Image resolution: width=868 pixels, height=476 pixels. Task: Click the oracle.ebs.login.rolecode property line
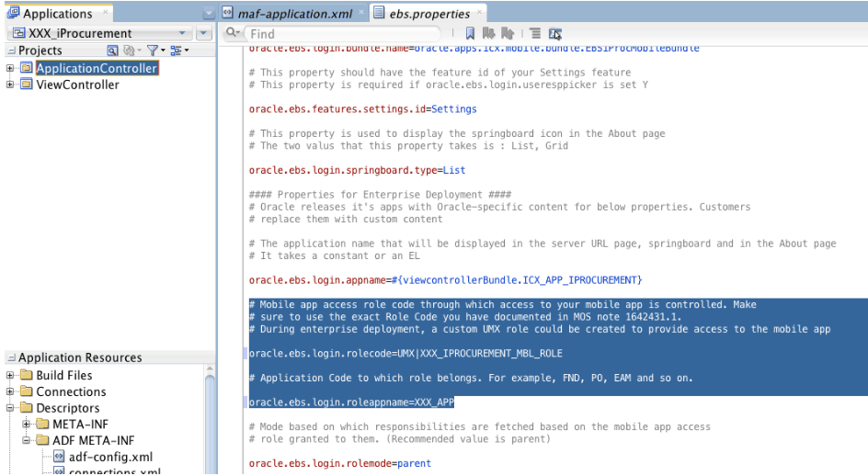[405, 353]
